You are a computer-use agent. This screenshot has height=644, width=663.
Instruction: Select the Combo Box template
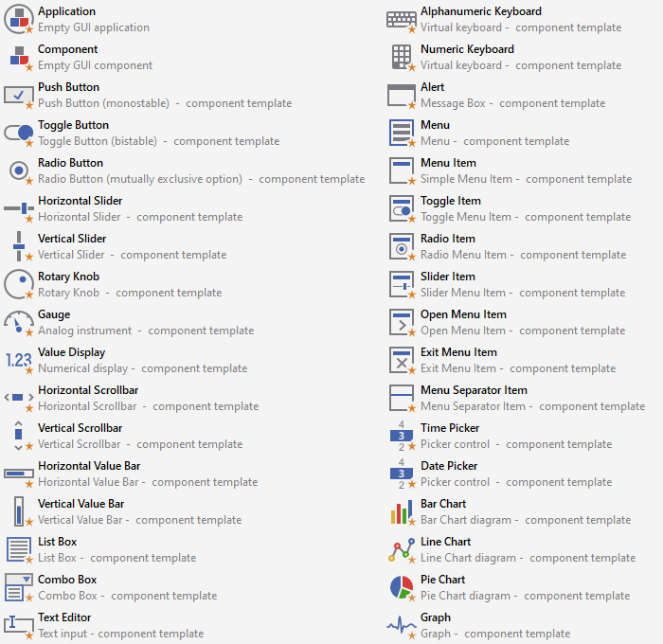[67, 580]
